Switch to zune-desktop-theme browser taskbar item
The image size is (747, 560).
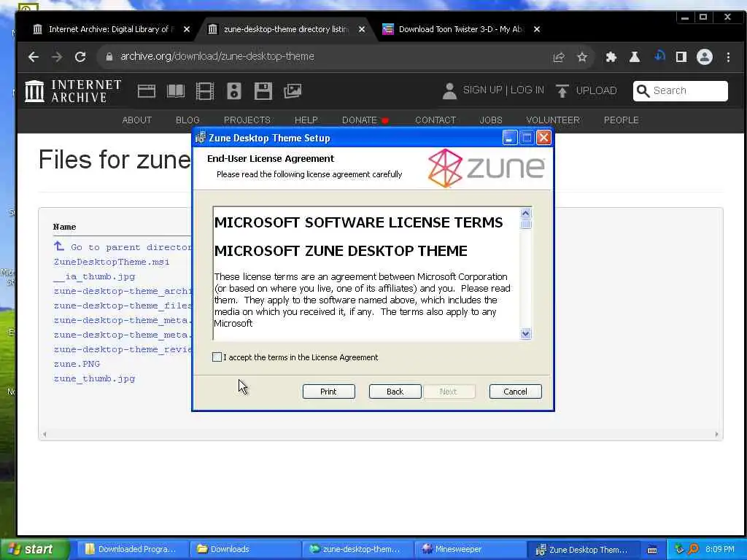357,549
